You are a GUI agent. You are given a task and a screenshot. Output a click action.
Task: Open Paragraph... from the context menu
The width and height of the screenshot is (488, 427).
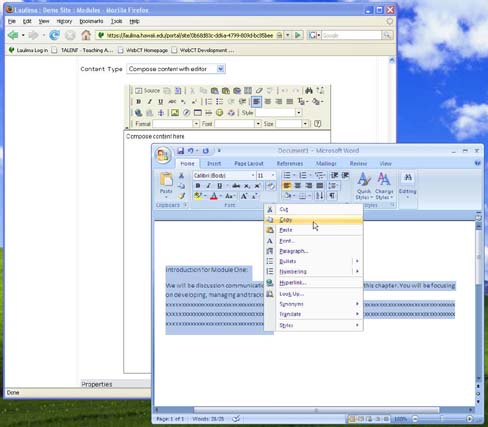[313, 251]
